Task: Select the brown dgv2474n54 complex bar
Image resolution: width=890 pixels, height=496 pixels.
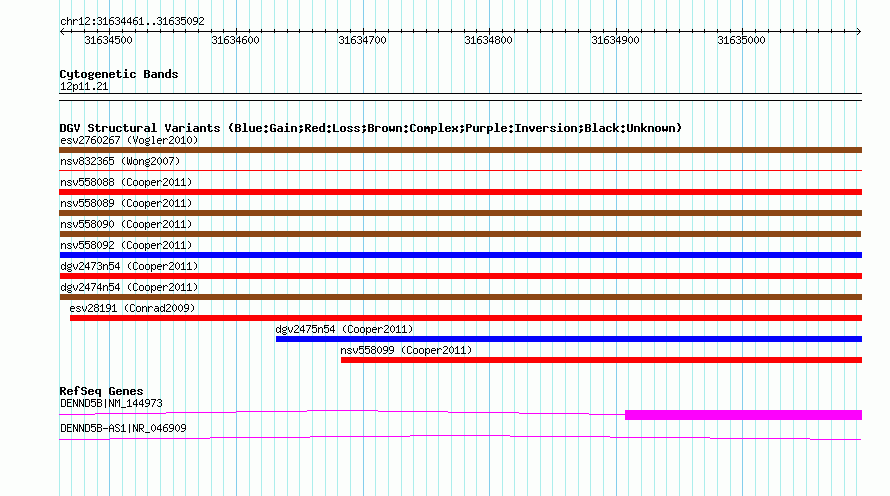Action: coord(460,297)
